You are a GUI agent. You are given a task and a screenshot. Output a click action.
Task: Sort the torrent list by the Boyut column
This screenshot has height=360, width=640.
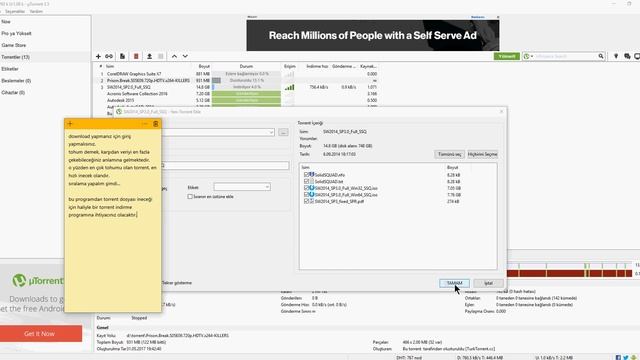(204, 66)
